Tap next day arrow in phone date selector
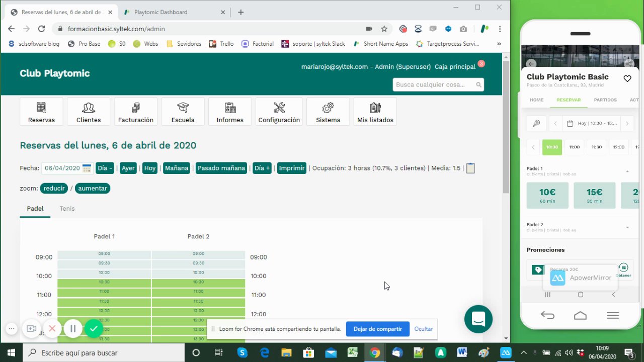Viewport: 644px width, 362px height. (x=627, y=123)
